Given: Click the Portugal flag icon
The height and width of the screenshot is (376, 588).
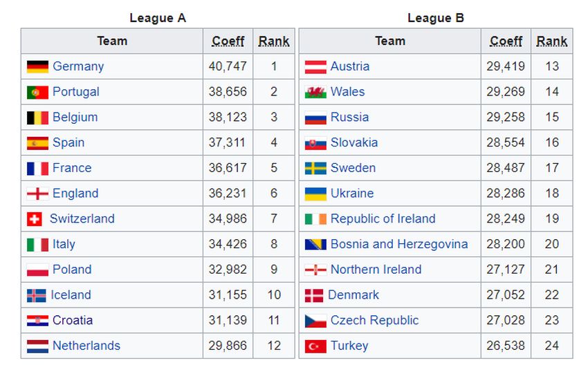Looking at the screenshot, I should (37, 93).
